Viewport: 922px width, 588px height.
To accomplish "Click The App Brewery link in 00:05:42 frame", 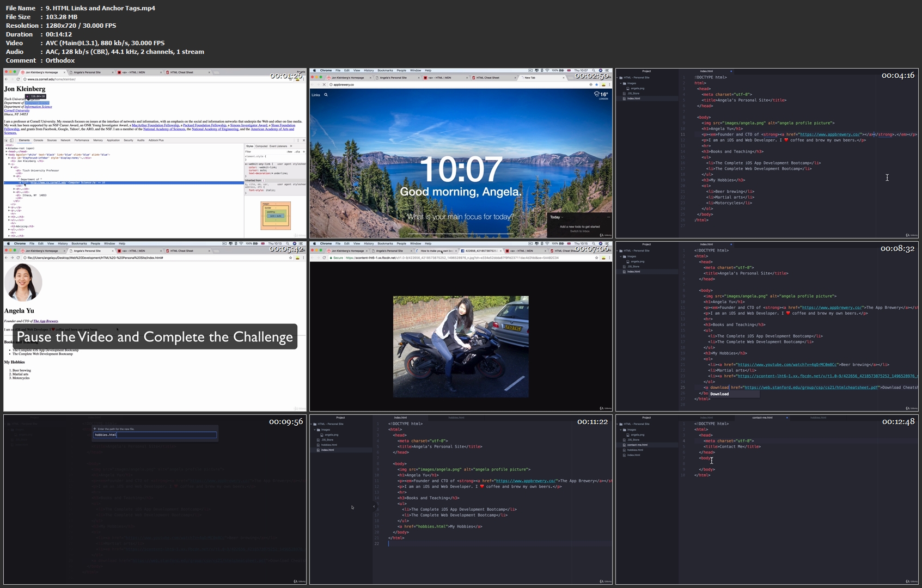I will click(x=45, y=321).
